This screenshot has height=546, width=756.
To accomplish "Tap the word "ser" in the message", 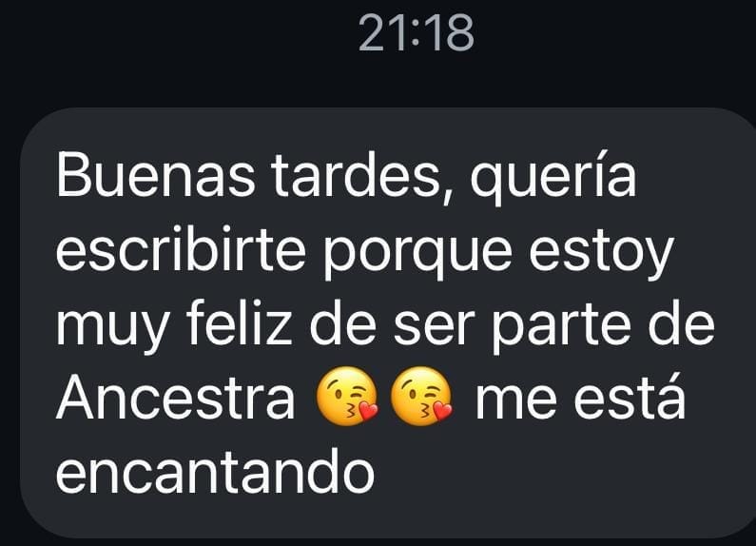I will coord(430,327).
